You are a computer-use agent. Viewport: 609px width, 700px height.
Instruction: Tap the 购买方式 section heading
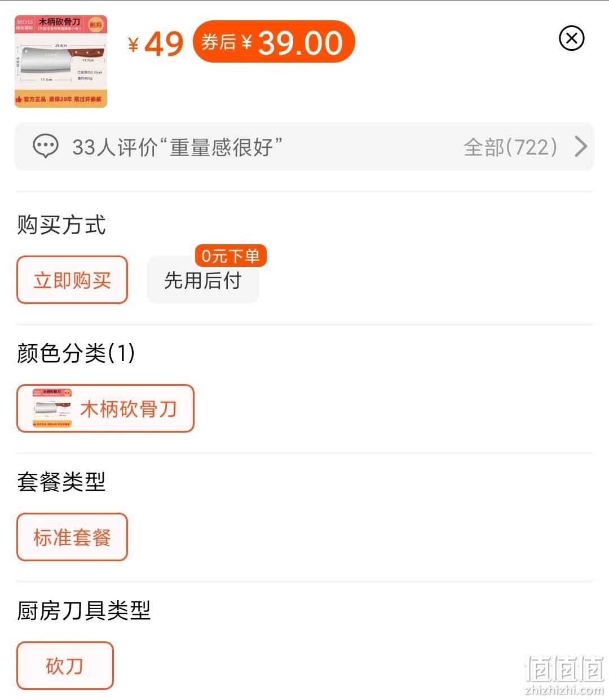click(61, 224)
